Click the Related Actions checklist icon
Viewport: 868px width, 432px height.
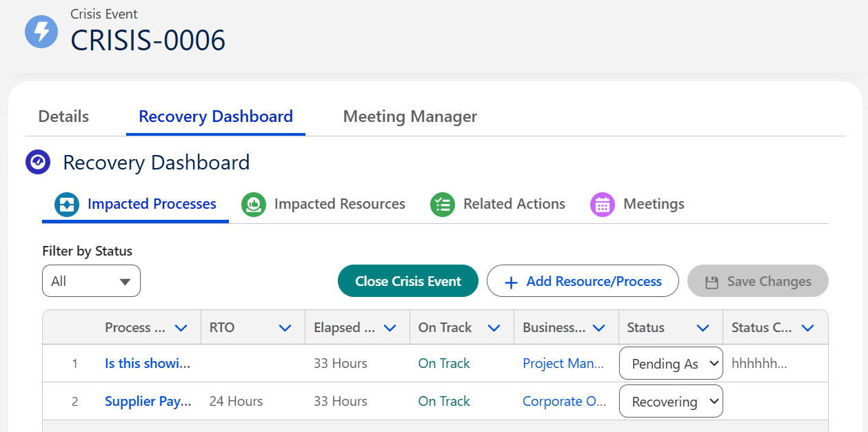click(x=442, y=204)
